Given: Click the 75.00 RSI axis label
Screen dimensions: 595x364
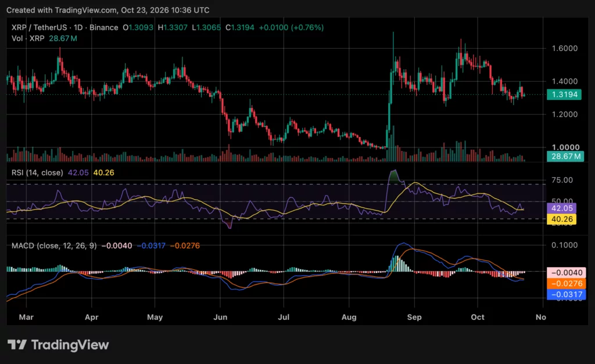Looking at the screenshot, I should click(562, 180).
